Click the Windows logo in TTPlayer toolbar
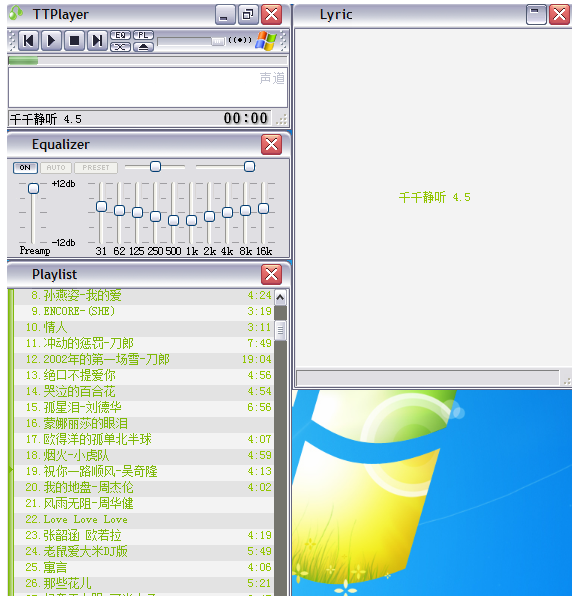 click(x=266, y=41)
